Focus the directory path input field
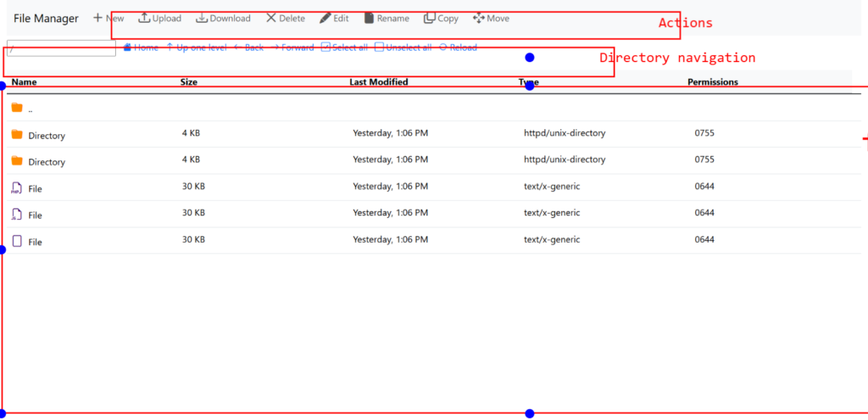 pos(61,48)
